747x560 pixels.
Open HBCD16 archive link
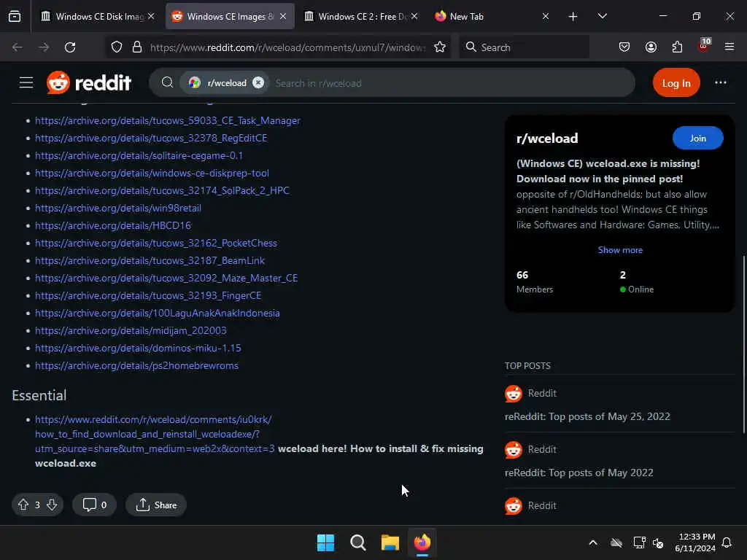pos(113,225)
